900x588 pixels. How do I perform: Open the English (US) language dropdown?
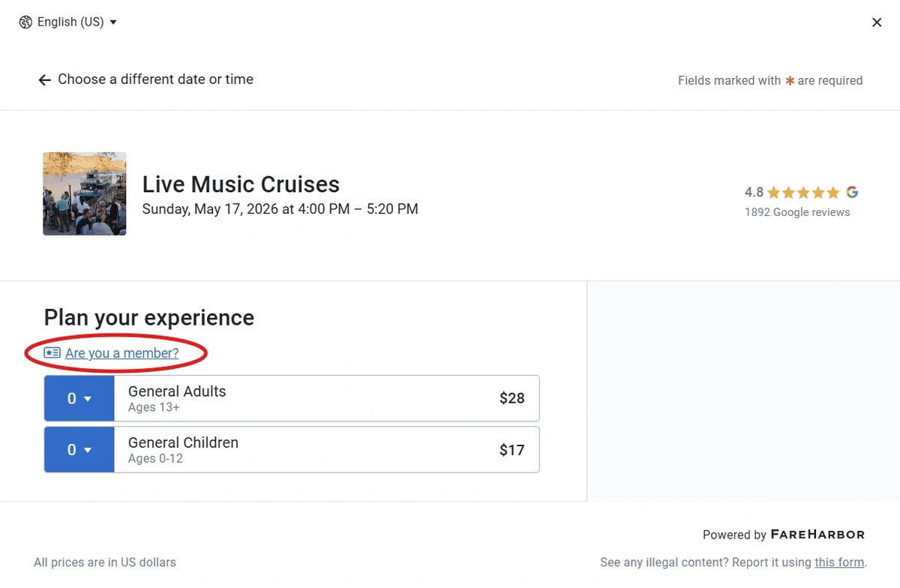(68, 22)
